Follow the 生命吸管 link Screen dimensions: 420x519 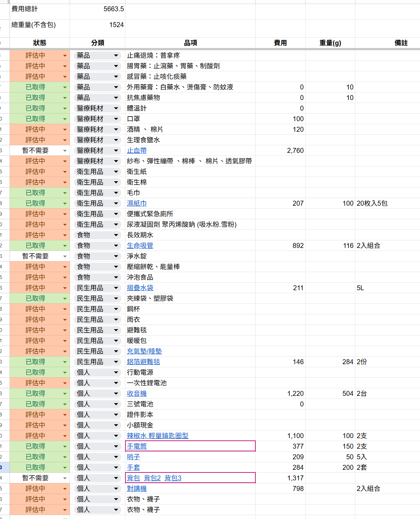point(140,246)
